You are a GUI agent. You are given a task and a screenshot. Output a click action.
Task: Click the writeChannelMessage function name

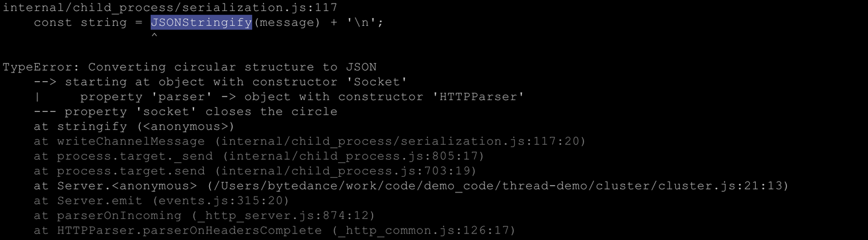click(x=131, y=141)
